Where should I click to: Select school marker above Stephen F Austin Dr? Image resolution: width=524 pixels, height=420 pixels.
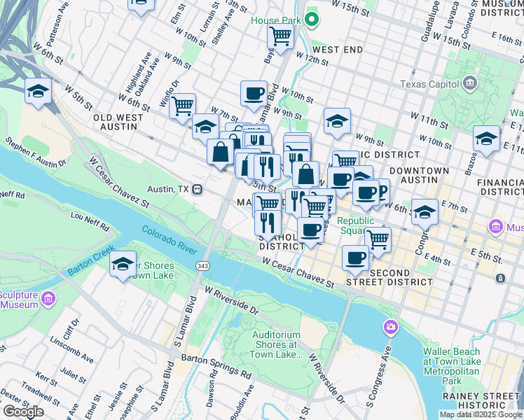(x=38, y=91)
